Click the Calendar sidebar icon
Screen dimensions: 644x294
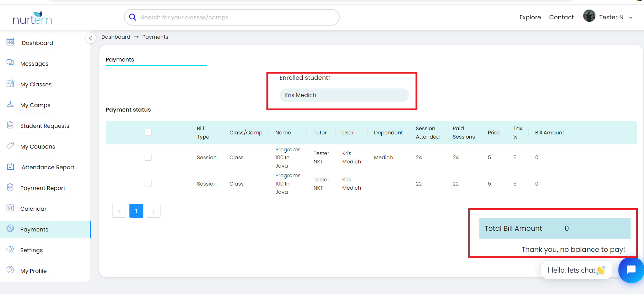pos(10,208)
